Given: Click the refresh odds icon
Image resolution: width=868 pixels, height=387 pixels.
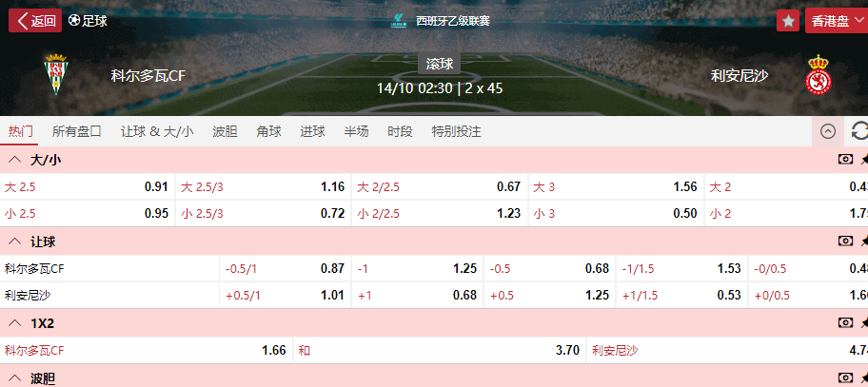Looking at the screenshot, I should (858, 130).
